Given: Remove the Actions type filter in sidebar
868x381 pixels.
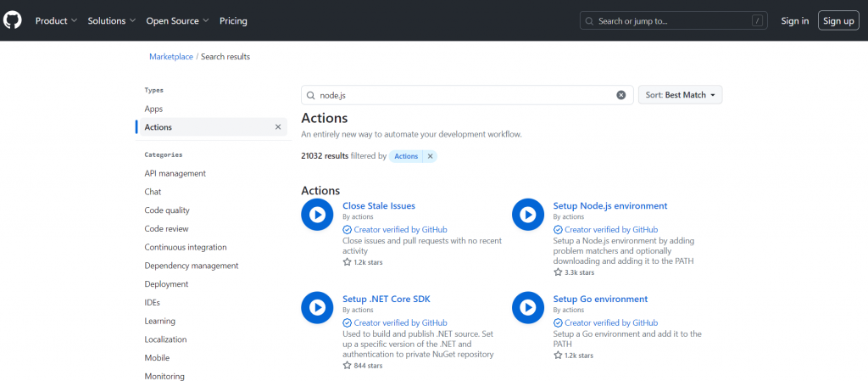Looking at the screenshot, I should click(x=278, y=126).
